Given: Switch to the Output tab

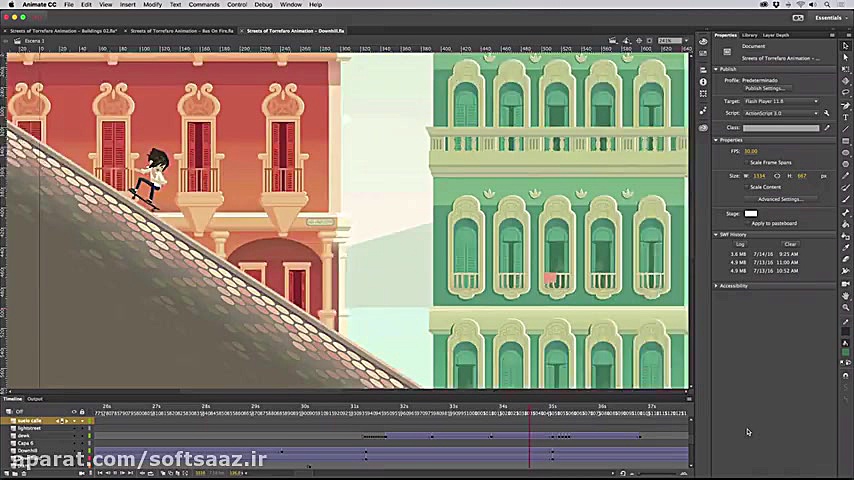Looking at the screenshot, I should tap(35, 399).
